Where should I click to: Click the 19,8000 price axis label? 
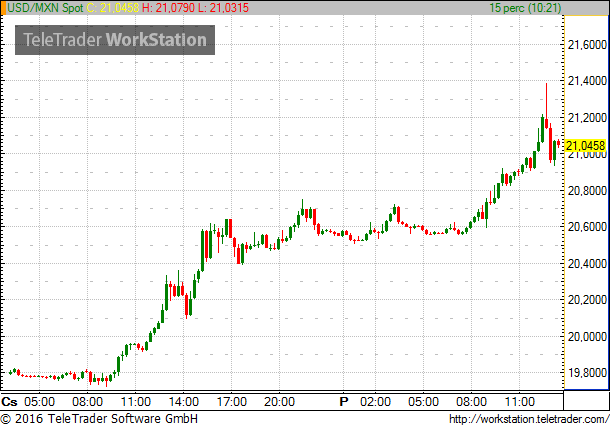587,373
